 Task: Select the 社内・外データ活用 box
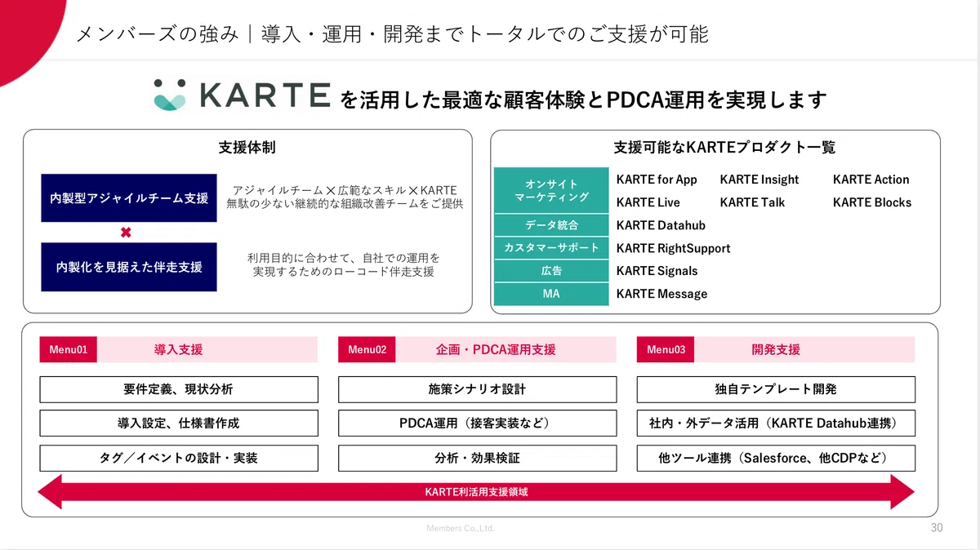776,424
